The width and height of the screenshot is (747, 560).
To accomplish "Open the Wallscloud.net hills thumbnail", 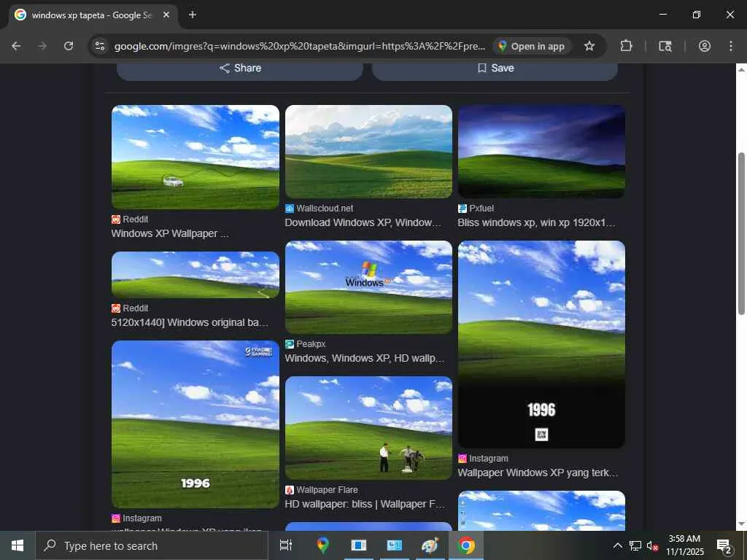I will pos(368,152).
